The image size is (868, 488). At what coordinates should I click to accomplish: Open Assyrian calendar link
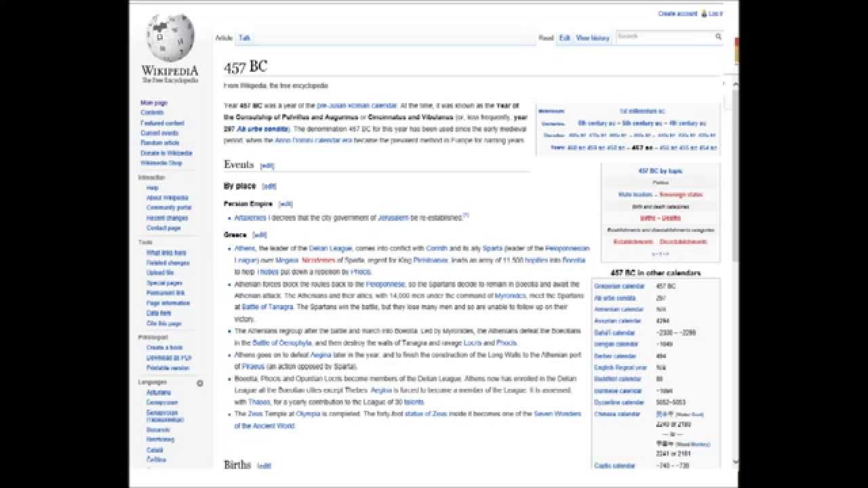point(618,321)
